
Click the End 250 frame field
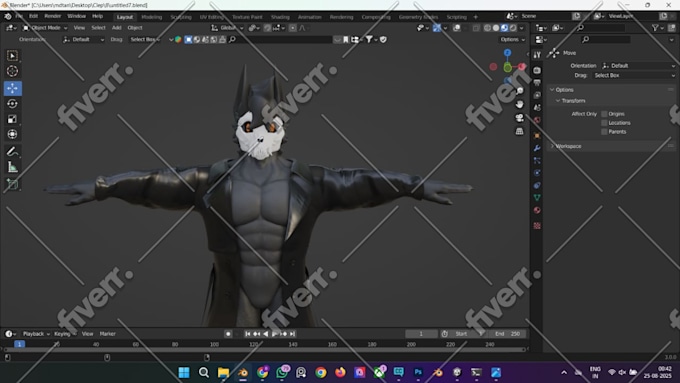pos(507,334)
